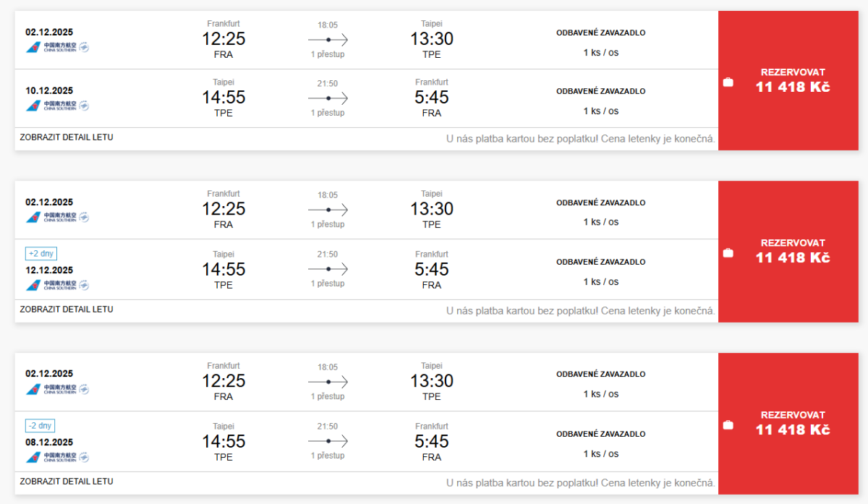Viewport: 868px width, 504px height.
Task: Click suitcase icon in the first flight's red panel
Action: point(728,82)
